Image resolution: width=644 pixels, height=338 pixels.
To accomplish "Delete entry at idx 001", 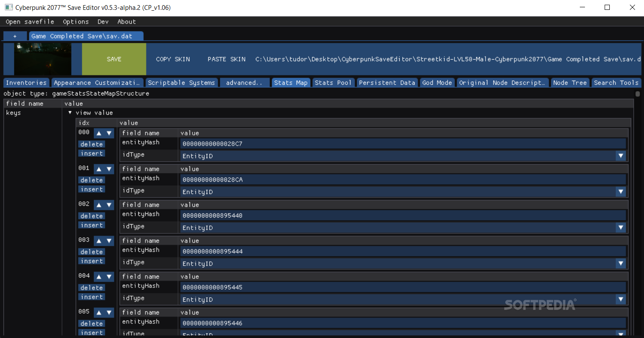I will [92, 180].
